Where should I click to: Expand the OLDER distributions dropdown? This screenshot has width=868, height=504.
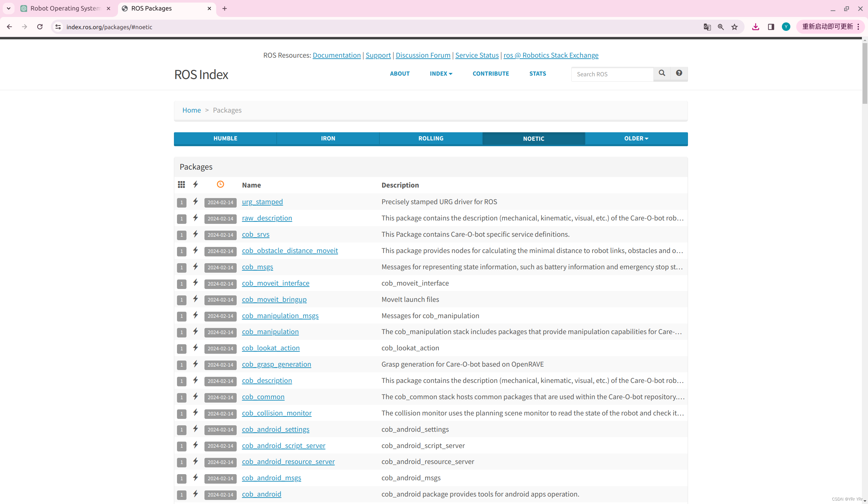tap(636, 138)
